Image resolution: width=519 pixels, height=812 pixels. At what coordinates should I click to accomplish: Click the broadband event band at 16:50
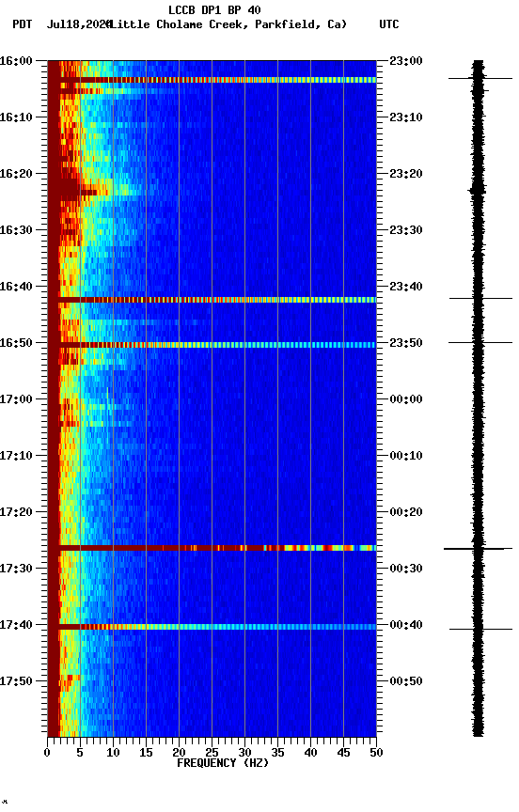pos(212,345)
